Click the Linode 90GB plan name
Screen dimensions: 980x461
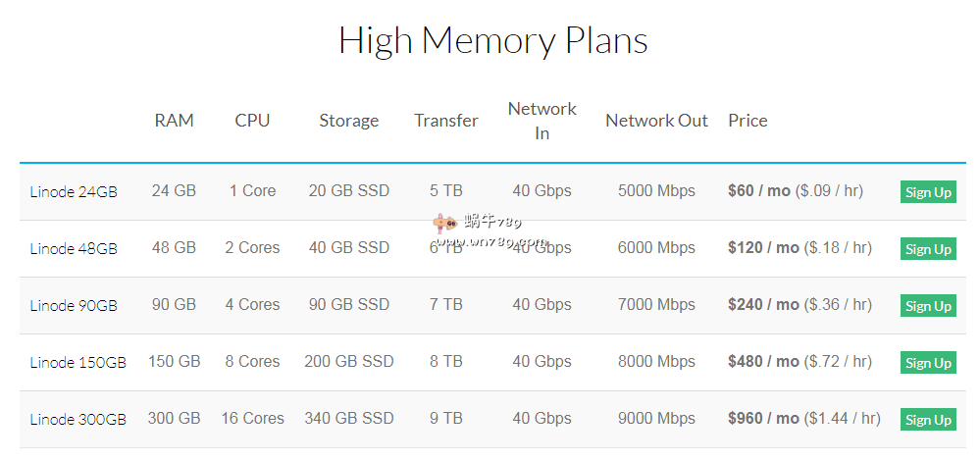click(74, 306)
